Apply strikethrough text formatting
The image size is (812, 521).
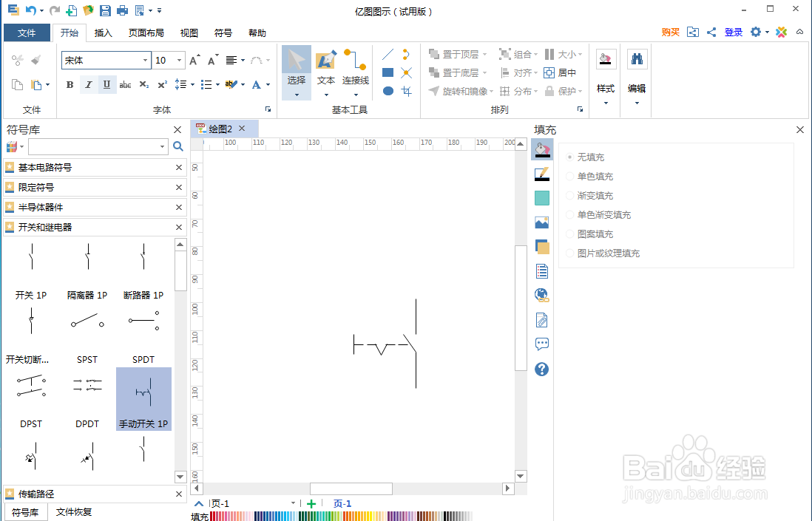(125, 85)
